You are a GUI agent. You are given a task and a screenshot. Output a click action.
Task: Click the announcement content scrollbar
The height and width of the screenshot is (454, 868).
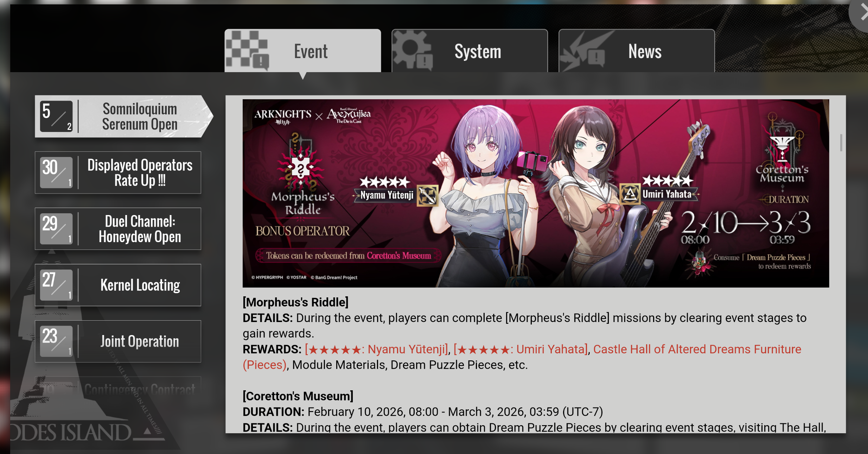(841, 143)
